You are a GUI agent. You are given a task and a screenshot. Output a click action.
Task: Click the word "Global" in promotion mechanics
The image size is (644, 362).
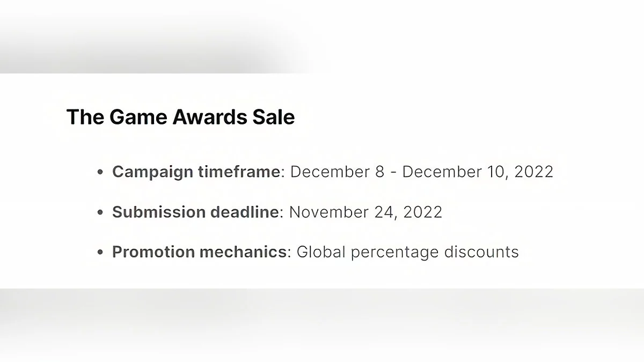pos(319,252)
